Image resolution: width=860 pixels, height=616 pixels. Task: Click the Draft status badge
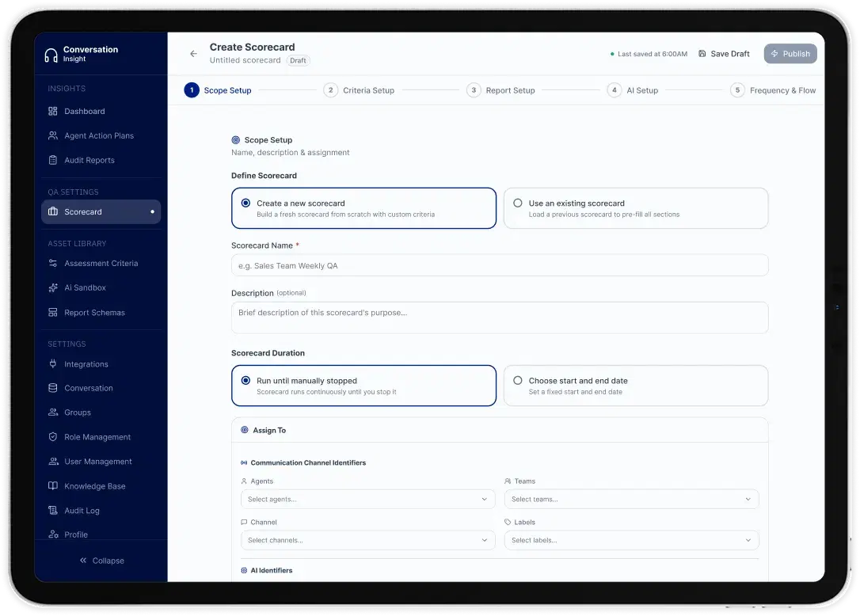click(299, 60)
